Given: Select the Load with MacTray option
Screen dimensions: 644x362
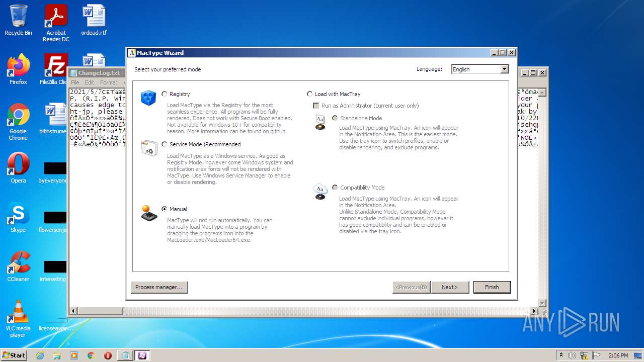Looking at the screenshot, I should pos(309,94).
